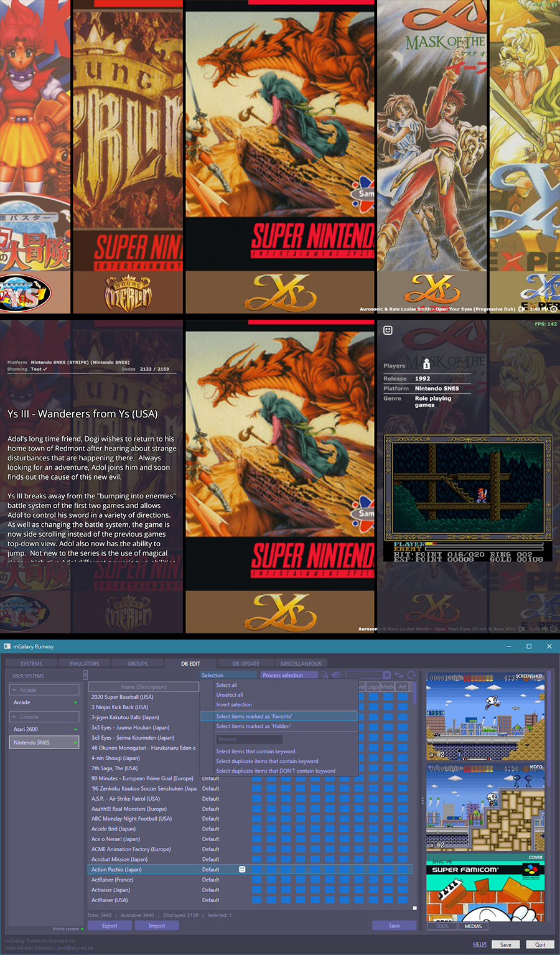This screenshot has height=955, width=560.
Task: Select Arcade in the systems list
Action: 44,702
